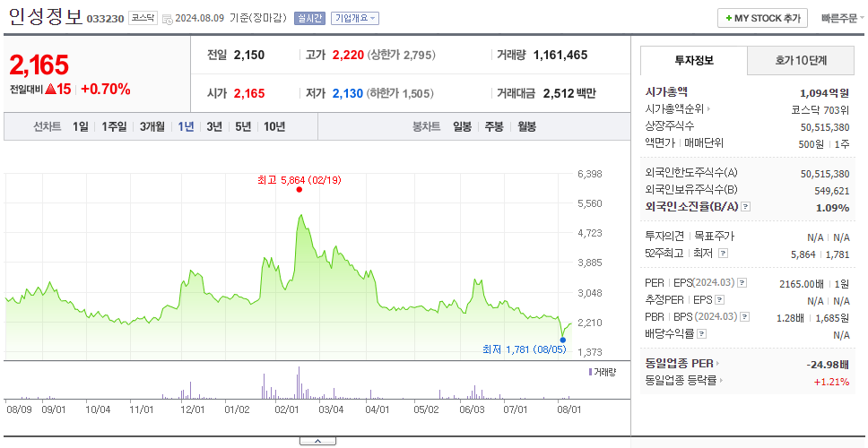This screenshot has height=448, width=868.
Task: Click the stock code 033230
Action: pos(105,19)
